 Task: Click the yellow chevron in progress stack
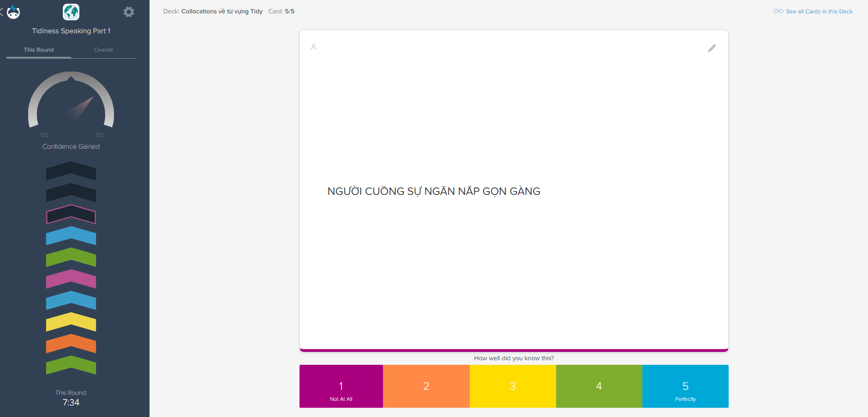[71, 322]
